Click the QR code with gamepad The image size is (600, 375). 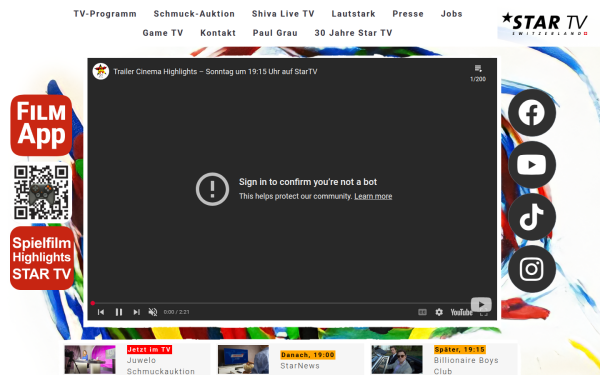pos(41,192)
